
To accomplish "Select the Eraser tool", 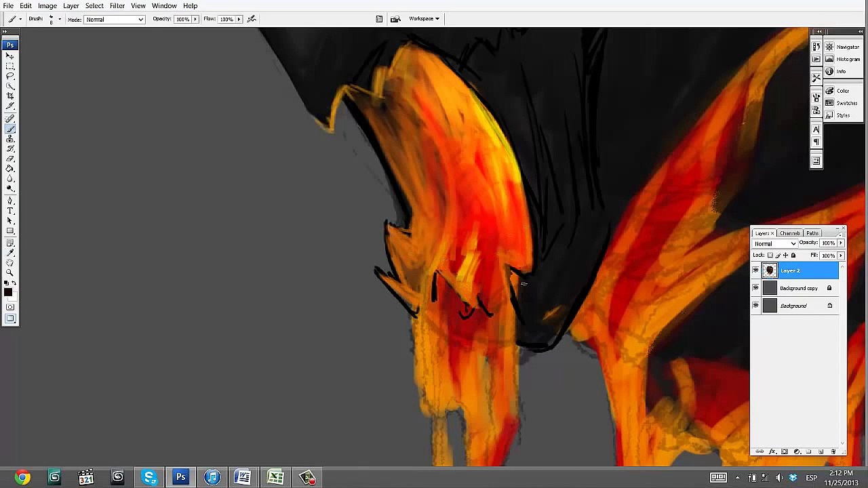I will (x=10, y=158).
